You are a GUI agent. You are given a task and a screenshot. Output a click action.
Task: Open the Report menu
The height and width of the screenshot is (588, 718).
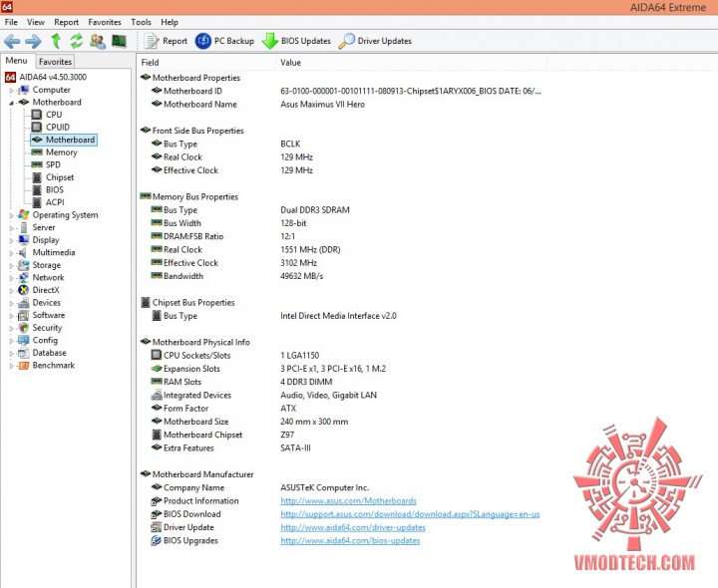tap(67, 22)
